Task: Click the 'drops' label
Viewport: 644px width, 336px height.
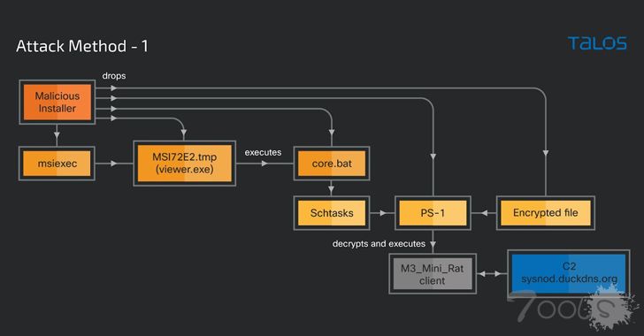Action: tap(114, 75)
